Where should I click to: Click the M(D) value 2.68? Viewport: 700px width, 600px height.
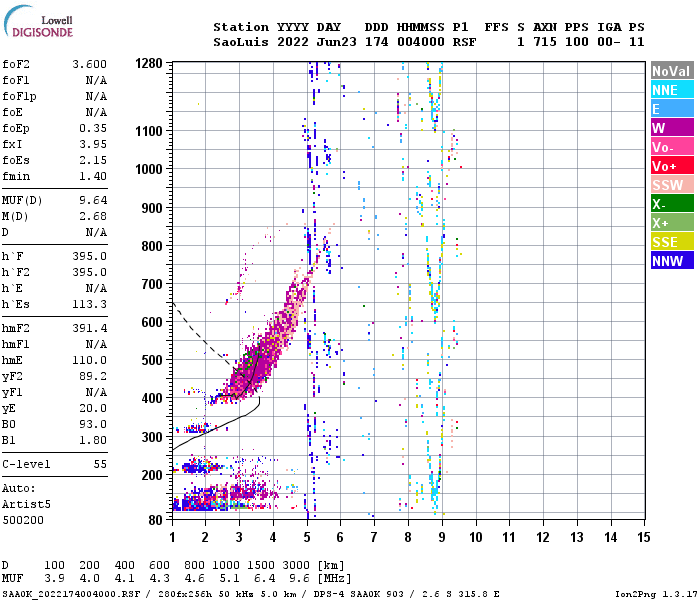click(x=93, y=216)
